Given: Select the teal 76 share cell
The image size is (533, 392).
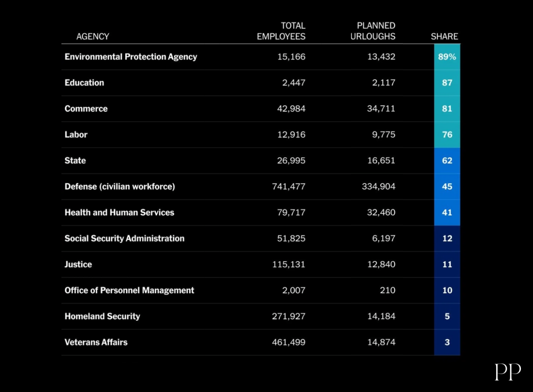Looking at the screenshot, I should point(447,135).
